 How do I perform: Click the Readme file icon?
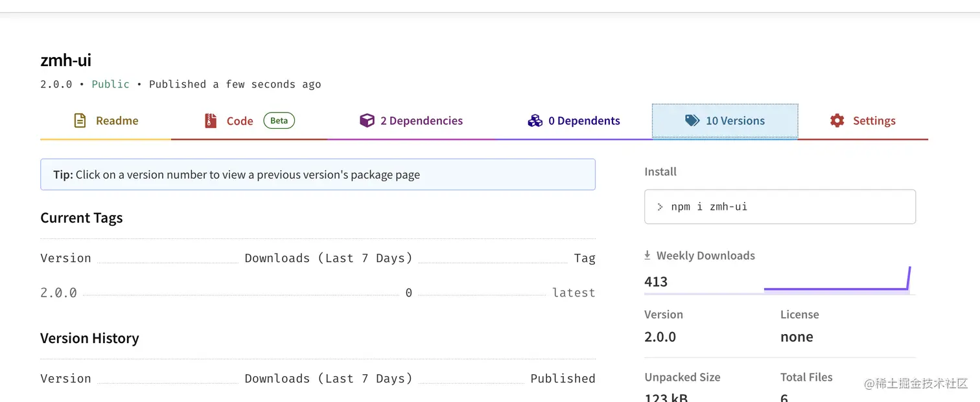pos(80,120)
